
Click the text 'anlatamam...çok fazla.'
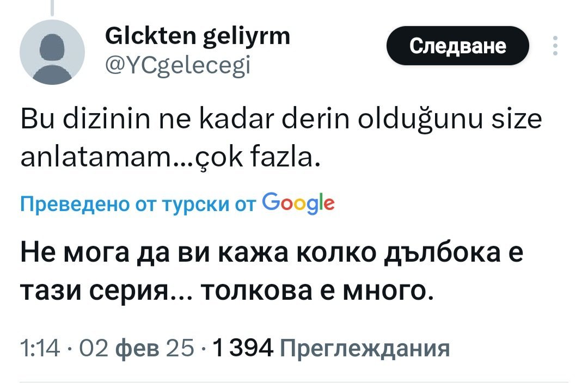tap(168, 158)
